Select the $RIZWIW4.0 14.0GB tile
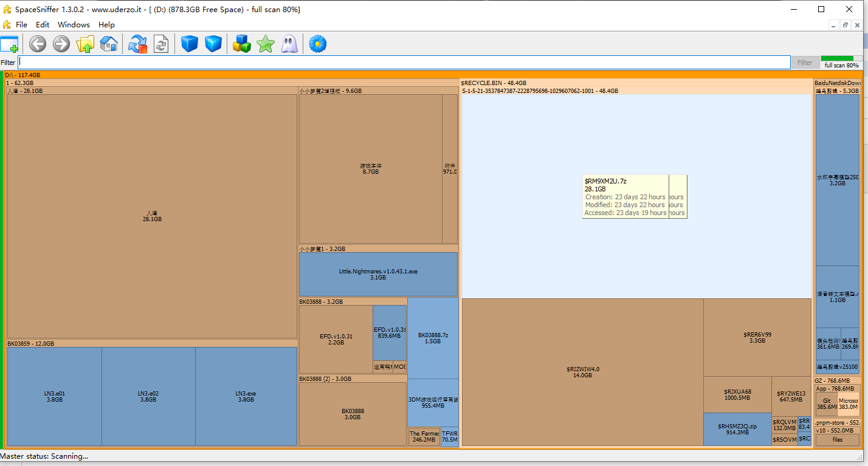The image size is (868, 466). [582, 372]
